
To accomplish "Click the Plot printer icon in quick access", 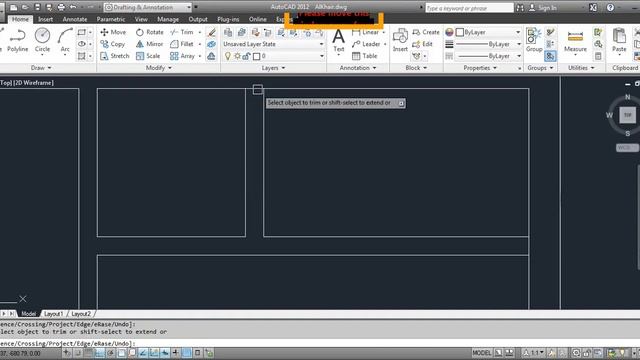I will click(61, 7).
